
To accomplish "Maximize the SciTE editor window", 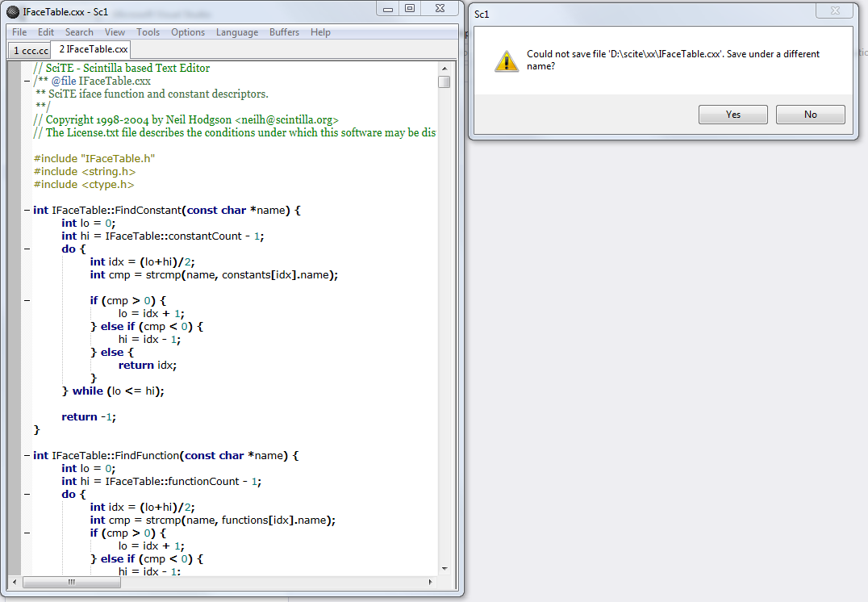I will [410, 8].
